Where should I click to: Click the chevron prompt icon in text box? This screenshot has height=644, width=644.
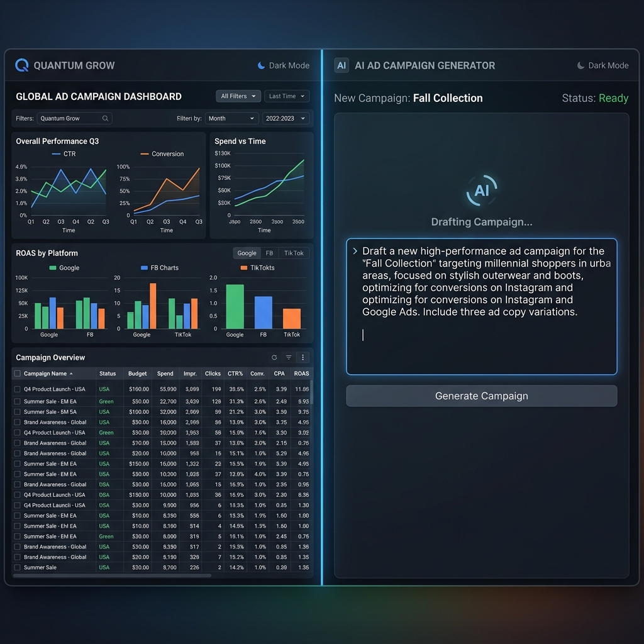tap(355, 251)
